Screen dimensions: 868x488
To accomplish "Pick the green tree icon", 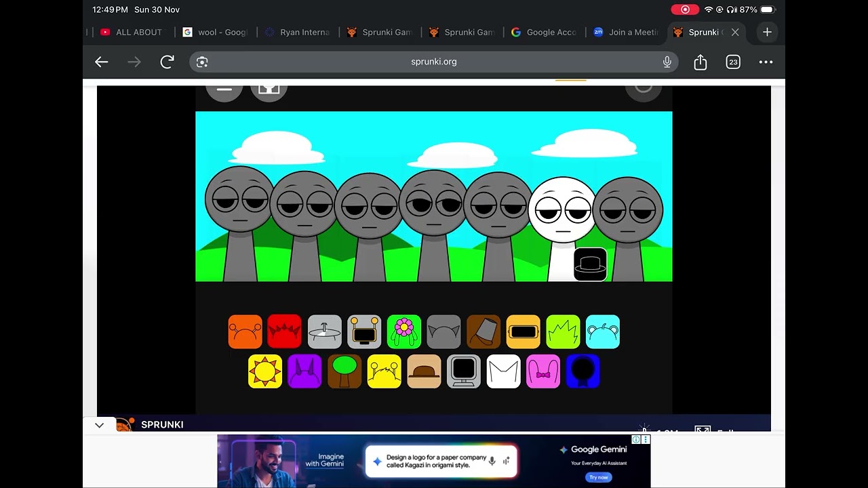I will pos(344,371).
